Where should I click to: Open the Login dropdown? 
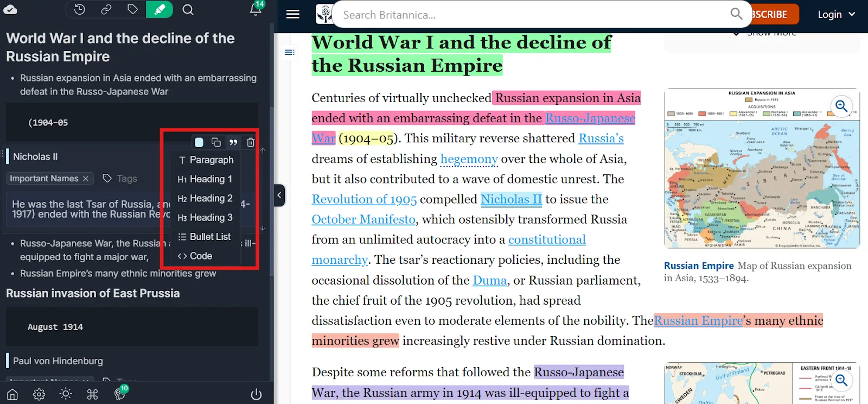point(836,15)
